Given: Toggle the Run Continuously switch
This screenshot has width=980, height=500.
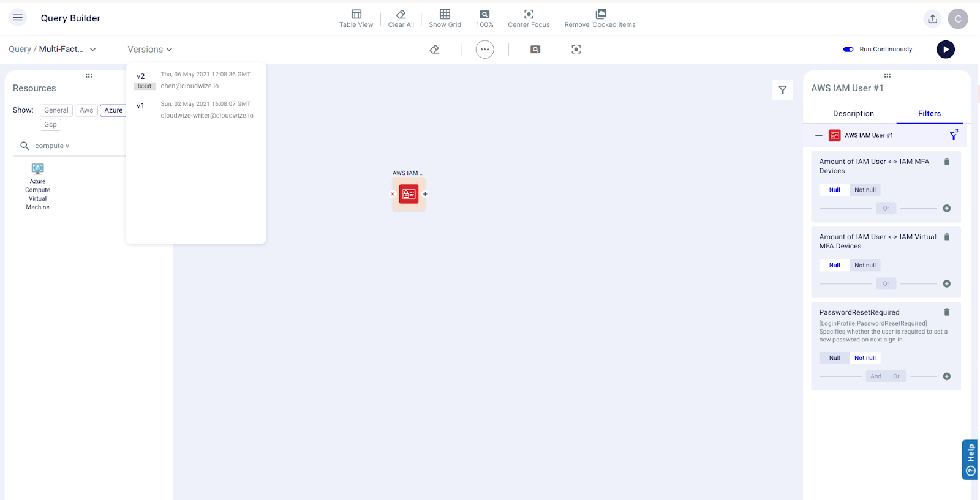Looking at the screenshot, I should (x=848, y=50).
